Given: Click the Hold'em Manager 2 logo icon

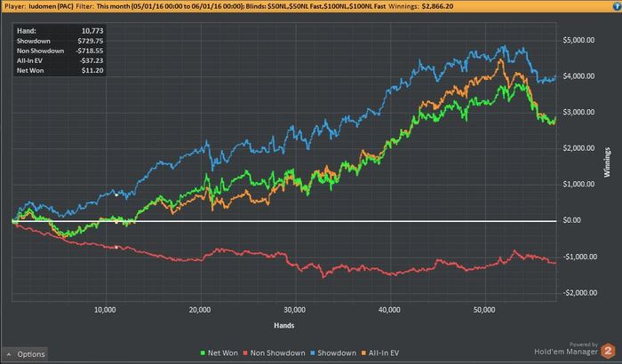Looking at the screenshot, I should click(x=608, y=351).
